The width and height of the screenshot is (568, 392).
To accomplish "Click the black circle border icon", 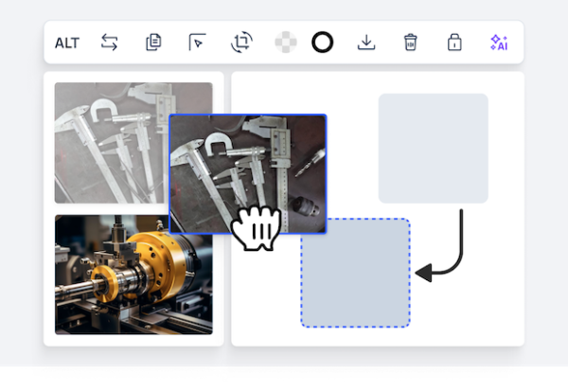I will tap(323, 43).
